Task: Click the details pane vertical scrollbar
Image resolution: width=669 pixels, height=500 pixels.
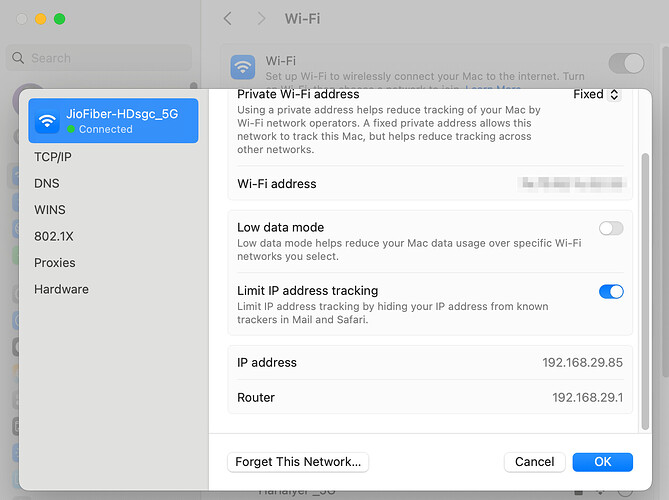Action: 645,290
